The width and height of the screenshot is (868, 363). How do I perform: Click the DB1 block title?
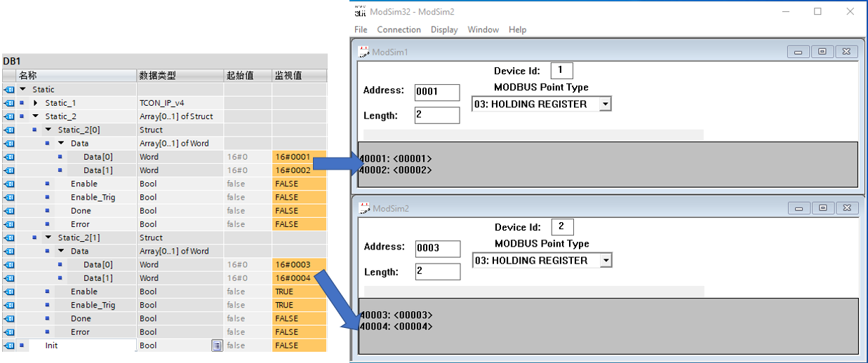11,61
